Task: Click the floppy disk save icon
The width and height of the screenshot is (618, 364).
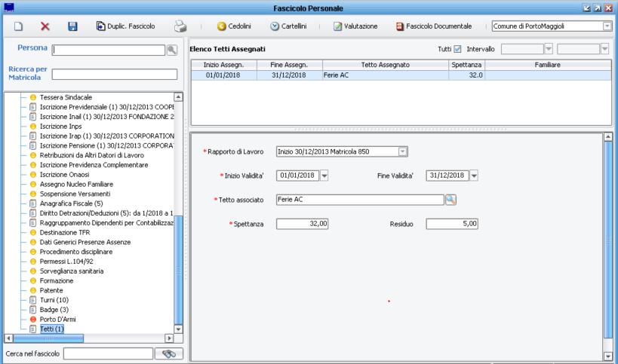Action: click(73, 26)
